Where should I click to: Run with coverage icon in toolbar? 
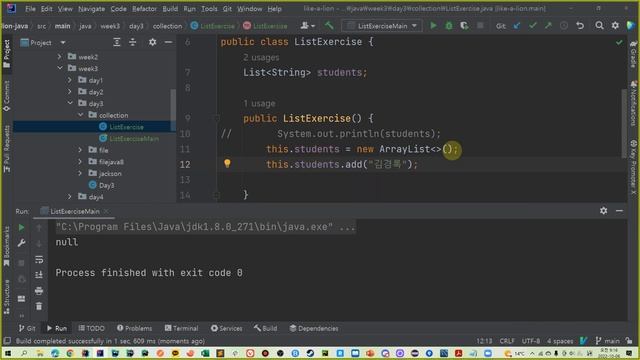click(x=464, y=26)
